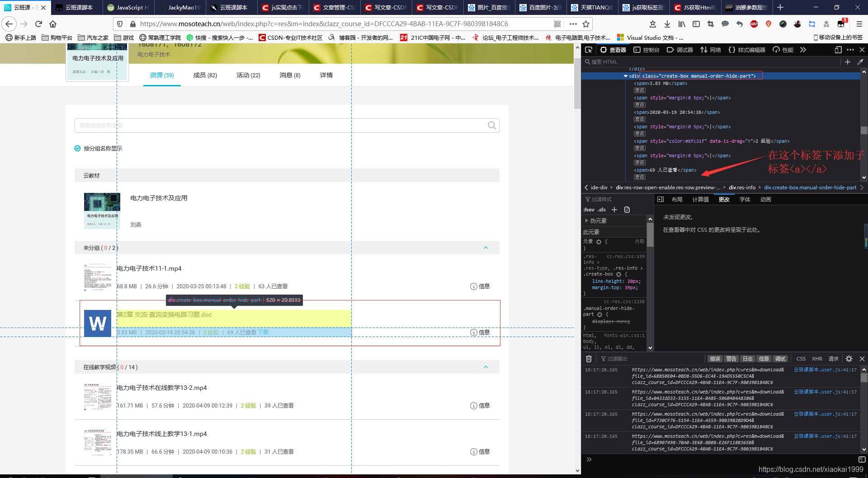Toggle the 按分组名称显示 radio option
868x478 pixels.
click(77, 148)
